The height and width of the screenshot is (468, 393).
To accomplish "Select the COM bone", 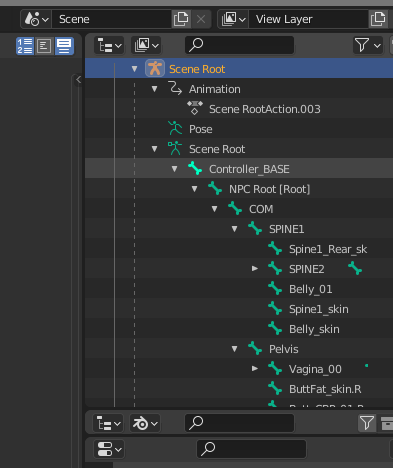I will pos(261,209).
